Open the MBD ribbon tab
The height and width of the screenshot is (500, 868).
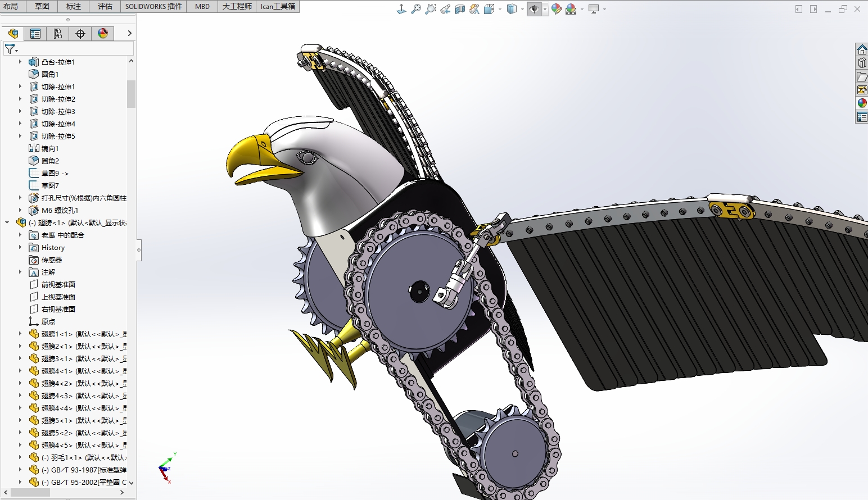coord(202,6)
